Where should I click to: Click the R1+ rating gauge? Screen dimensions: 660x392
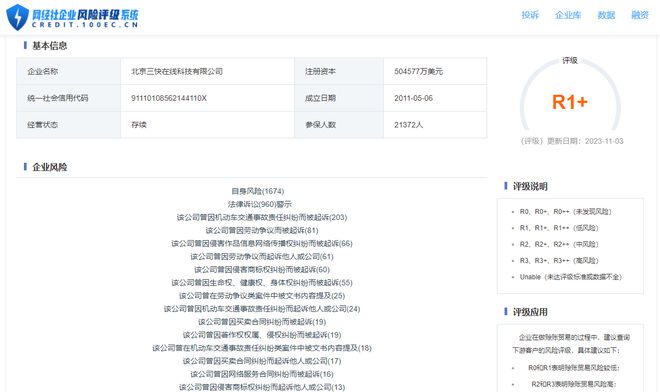[x=570, y=95]
